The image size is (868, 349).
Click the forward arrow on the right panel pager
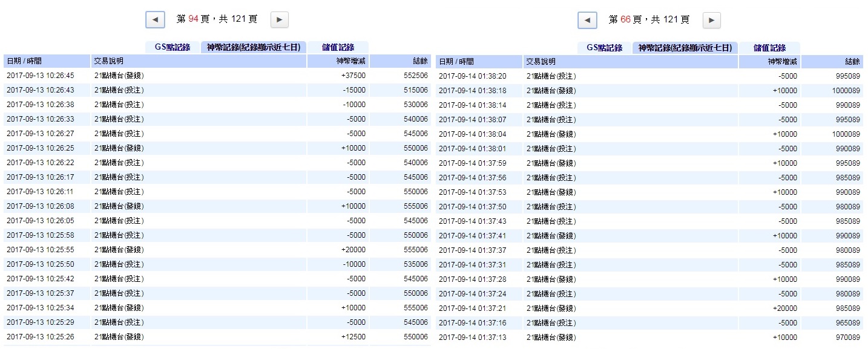tap(711, 19)
